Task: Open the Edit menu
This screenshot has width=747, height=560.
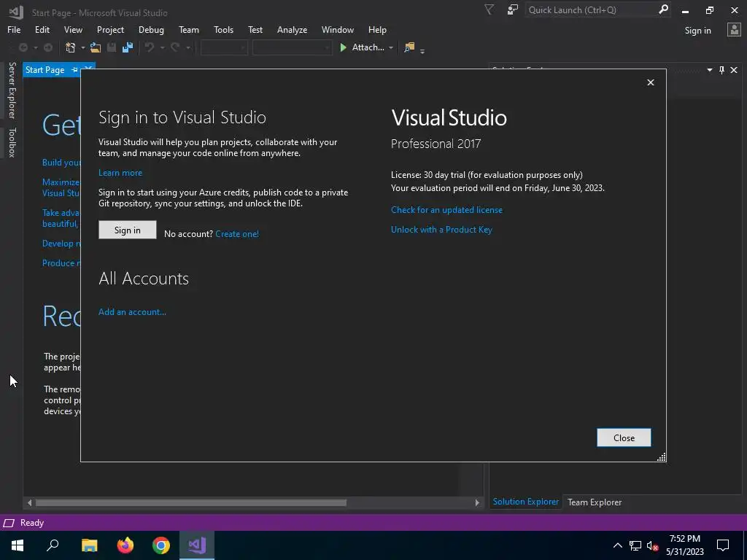Action: tap(42, 29)
